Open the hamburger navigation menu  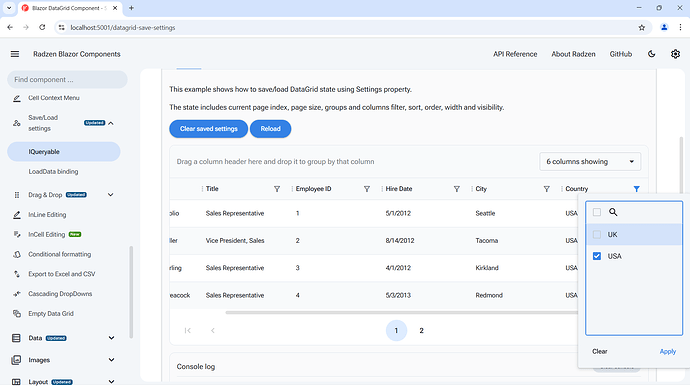15,54
